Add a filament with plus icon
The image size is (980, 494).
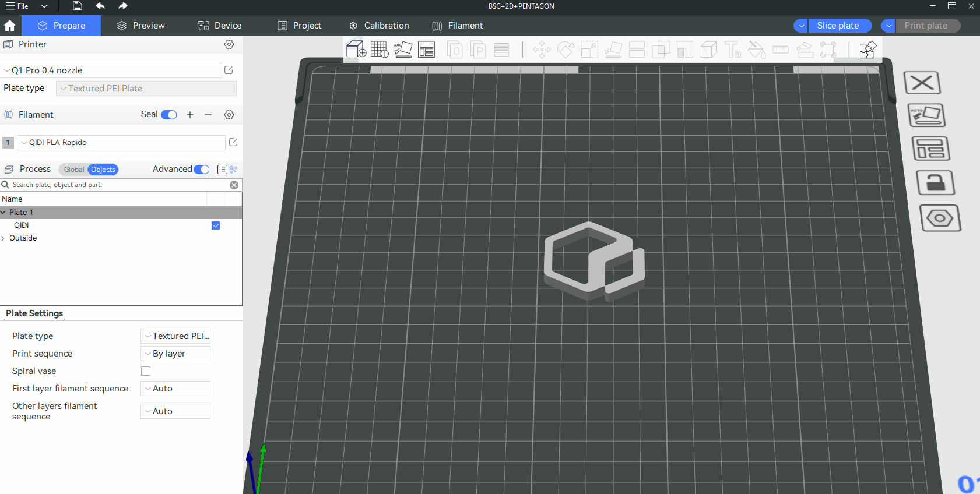pos(190,115)
